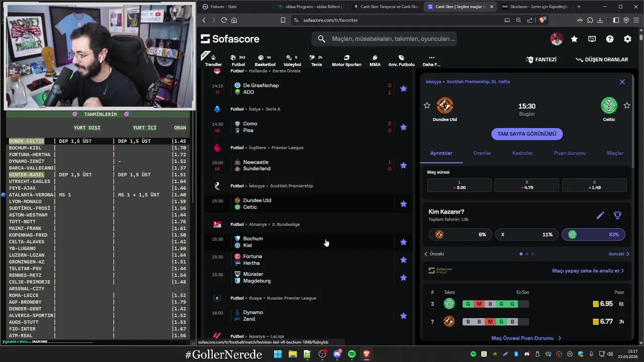Open the MMA category
Screen dimensions: 644x362
tap(375, 60)
